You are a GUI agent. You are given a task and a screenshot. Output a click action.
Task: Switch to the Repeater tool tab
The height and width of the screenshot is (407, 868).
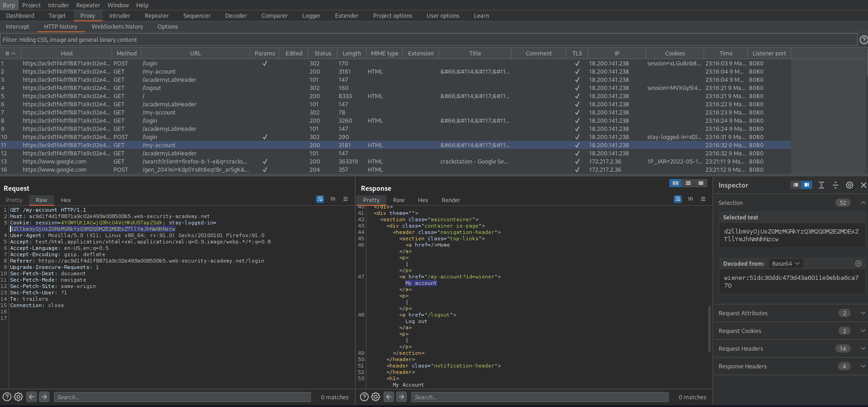point(157,15)
